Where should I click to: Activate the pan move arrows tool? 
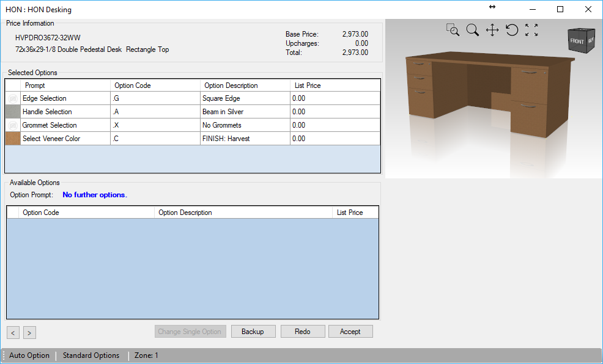tap(492, 29)
